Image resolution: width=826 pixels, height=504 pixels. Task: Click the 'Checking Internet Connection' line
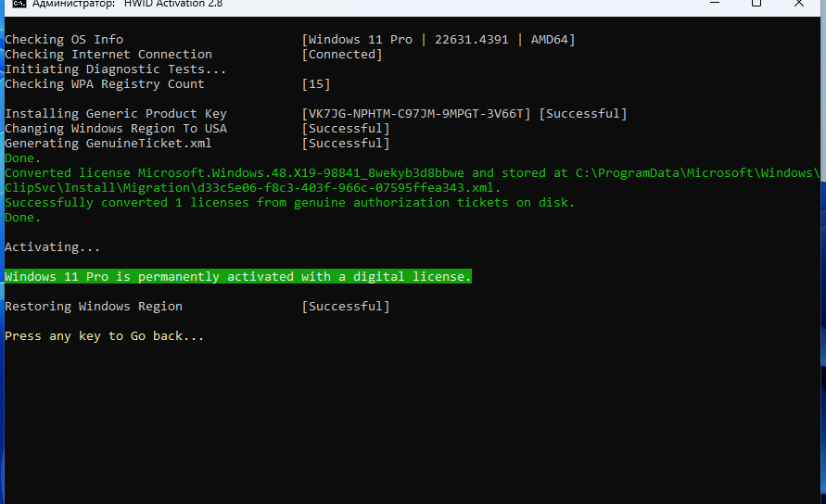click(108, 55)
